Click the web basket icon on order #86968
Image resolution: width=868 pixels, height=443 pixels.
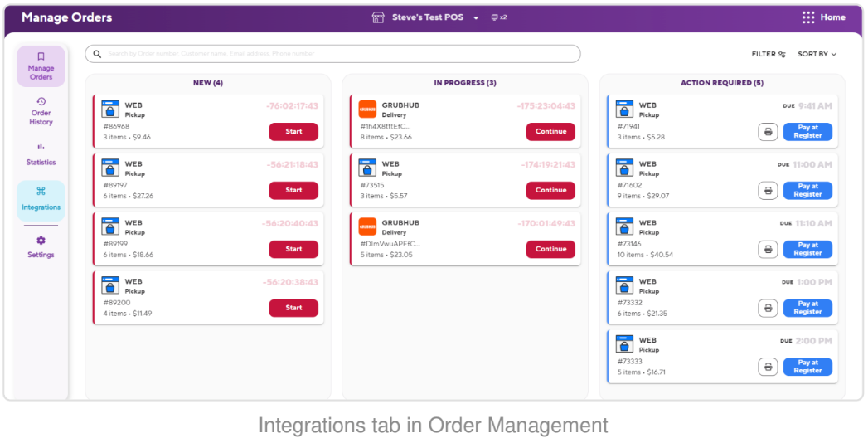coord(110,109)
